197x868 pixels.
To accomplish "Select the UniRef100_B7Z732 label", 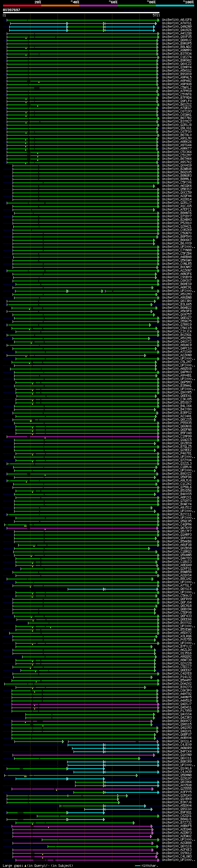I will point(177,822).
